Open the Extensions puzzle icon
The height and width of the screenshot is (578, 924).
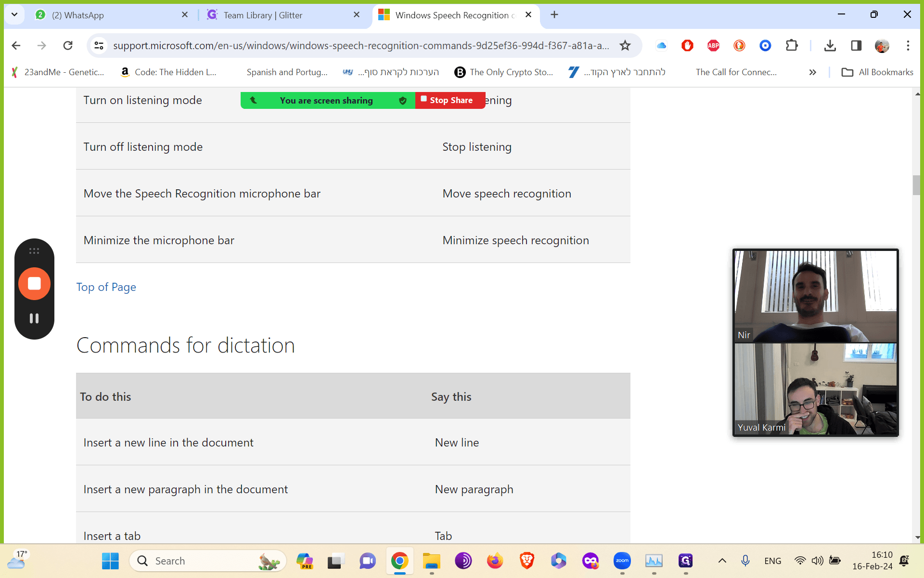click(x=791, y=46)
